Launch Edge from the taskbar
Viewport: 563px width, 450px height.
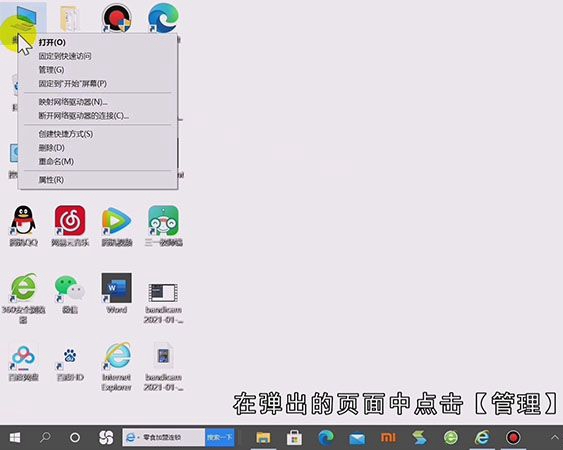(x=326, y=437)
